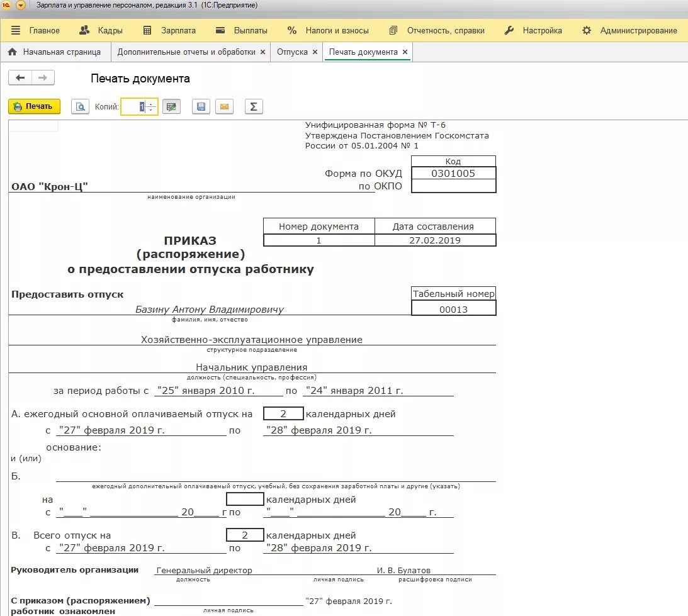Click the date cell 27.02.2019
This screenshot has width=688, height=616.
(435, 240)
